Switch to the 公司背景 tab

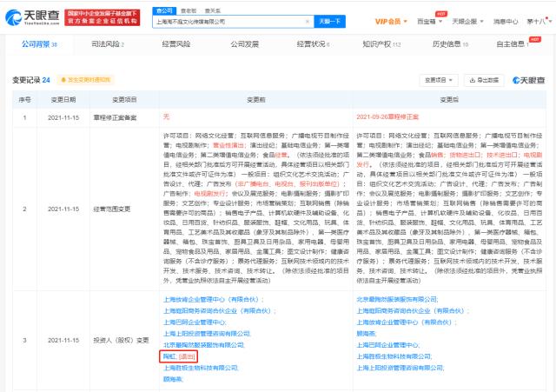click(x=39, y=44)
